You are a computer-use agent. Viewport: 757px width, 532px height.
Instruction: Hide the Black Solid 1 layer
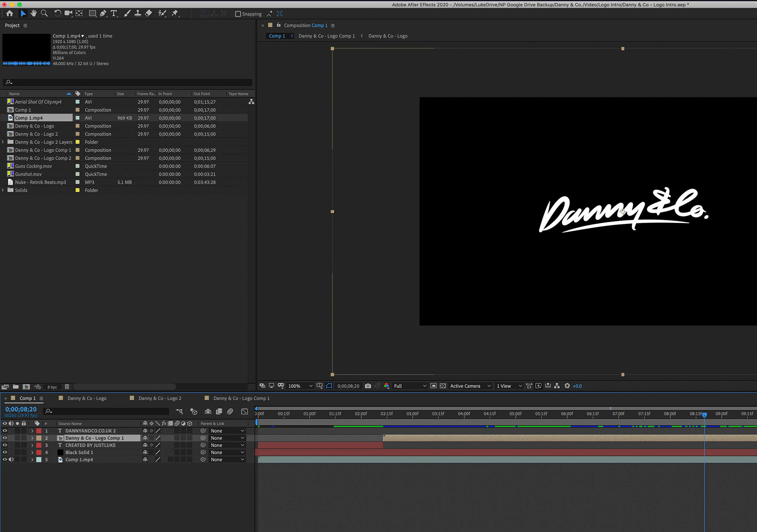tap(5, 452)
